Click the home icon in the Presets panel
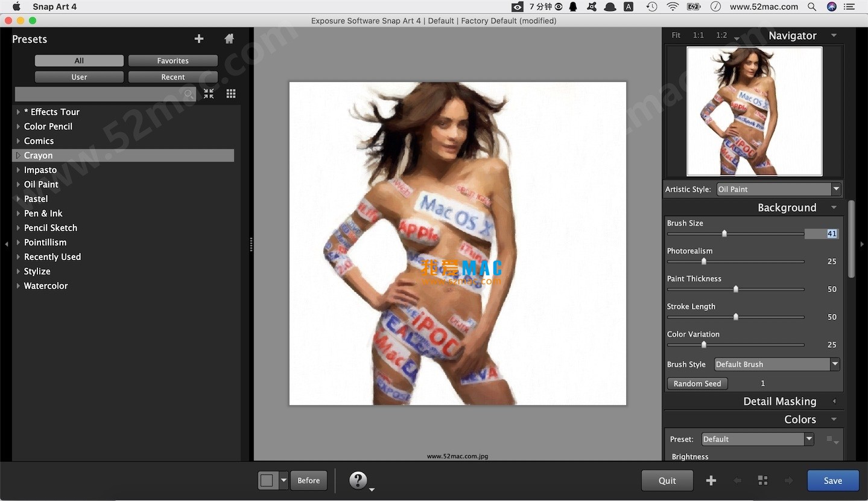 pos(229,39)
